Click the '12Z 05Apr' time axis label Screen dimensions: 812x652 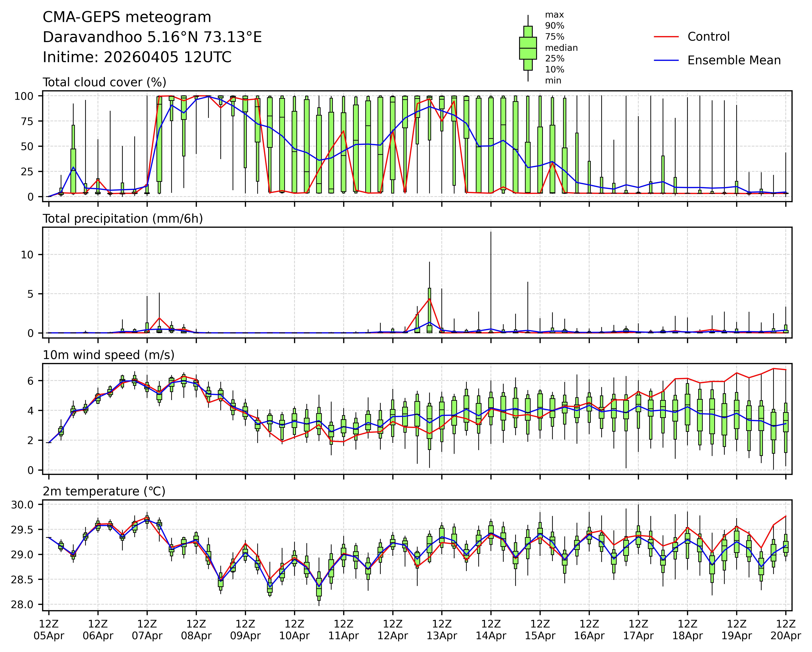click(49, 630)
